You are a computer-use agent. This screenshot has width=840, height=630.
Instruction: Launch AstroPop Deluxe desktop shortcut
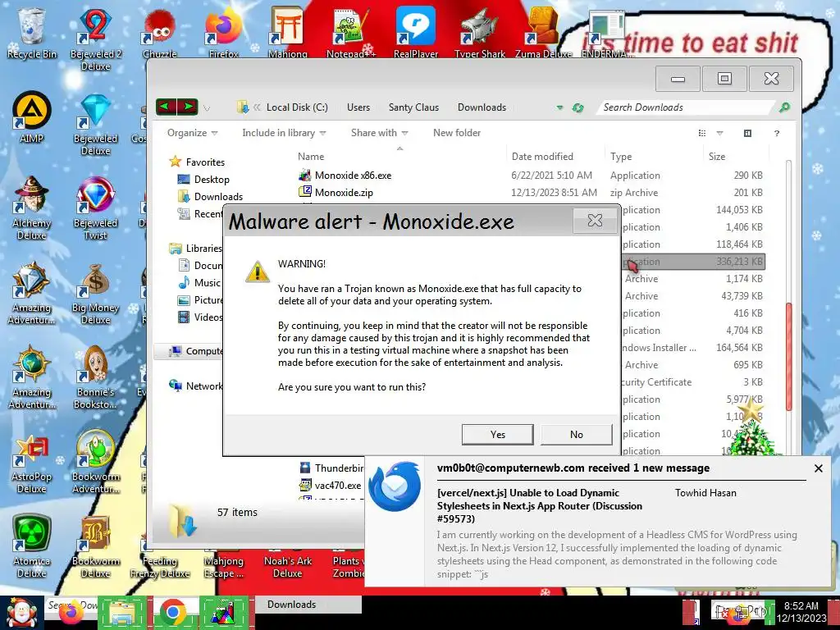[x=32, y=463]
